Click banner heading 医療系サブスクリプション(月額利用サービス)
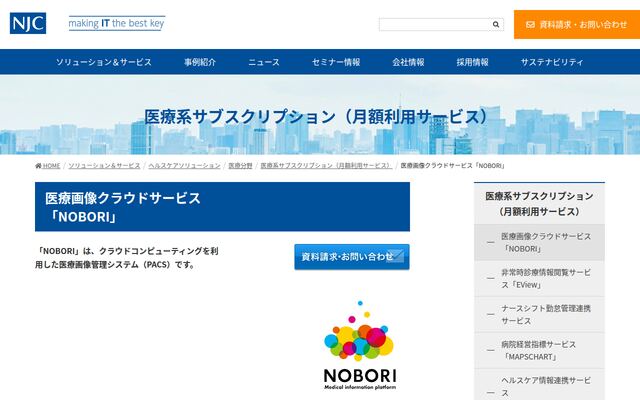Viewport: 640px width, 400px height. [316, 117]
